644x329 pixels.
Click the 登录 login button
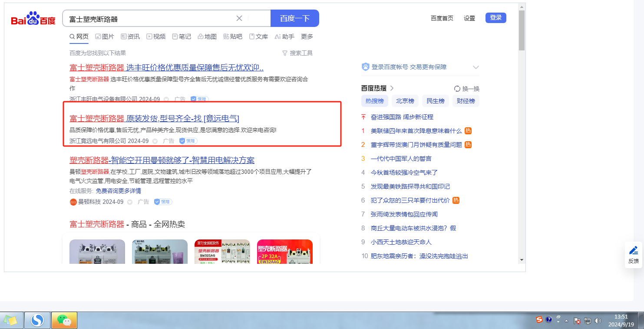coord(496,18)
